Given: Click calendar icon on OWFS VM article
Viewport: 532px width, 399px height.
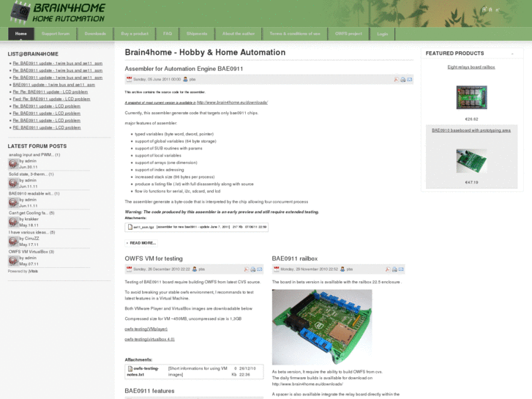Looking at the screenshot, I should (x=129, y=269).
